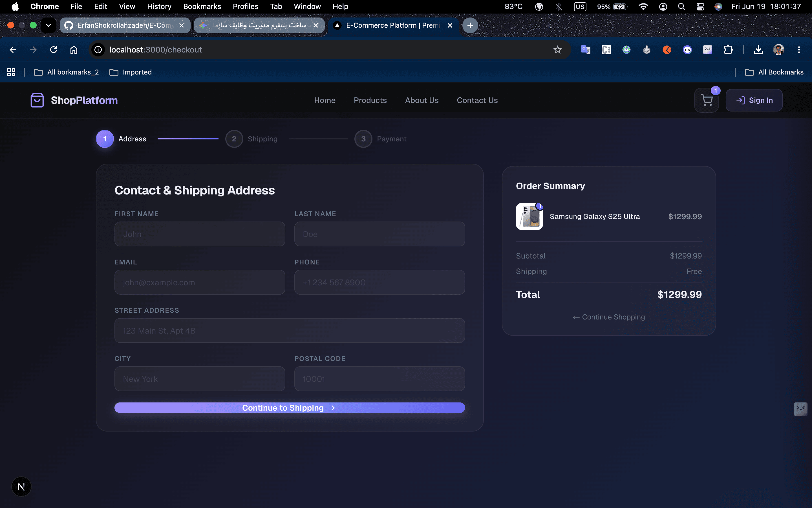812x508 pixels.
Task: Click the ShopPlatform bag logo
Action: [x=37, y=100]
